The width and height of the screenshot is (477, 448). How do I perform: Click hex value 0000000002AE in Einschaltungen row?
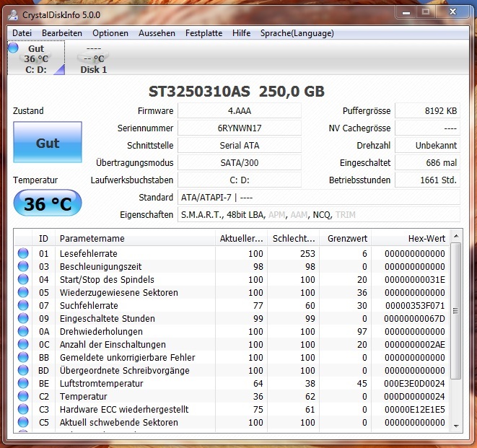coord(415,345)
